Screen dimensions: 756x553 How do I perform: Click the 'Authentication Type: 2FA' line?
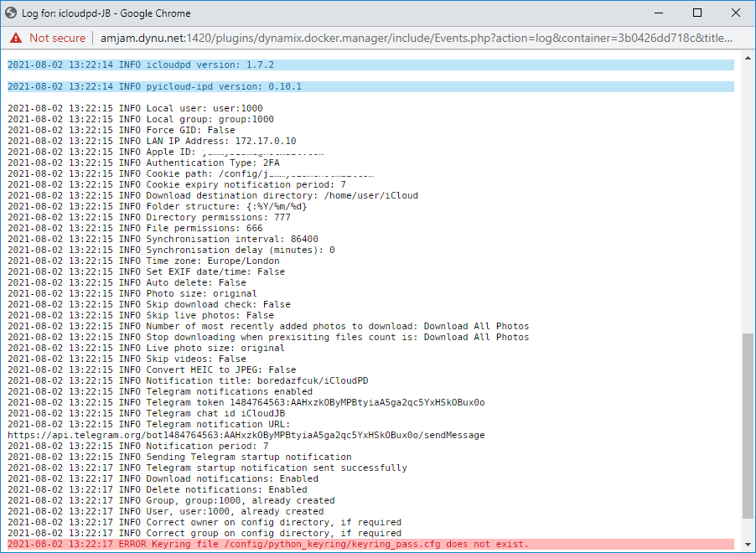143,163
